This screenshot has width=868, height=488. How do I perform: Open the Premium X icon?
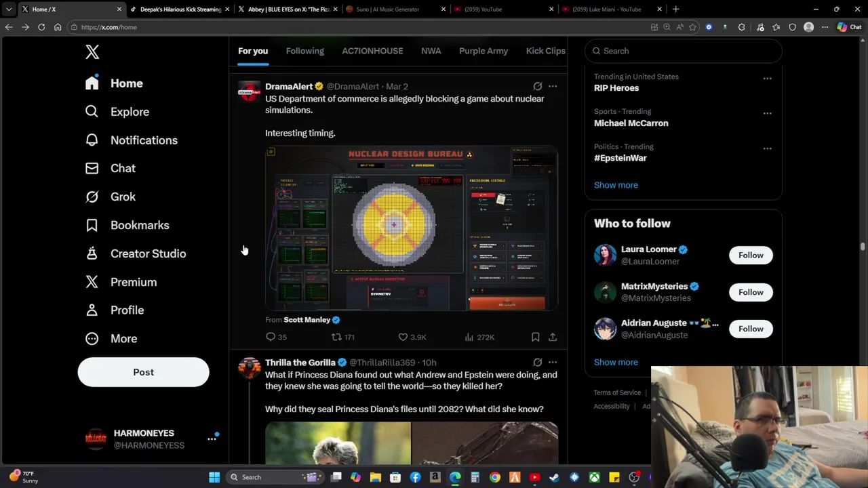click(92, 282)
